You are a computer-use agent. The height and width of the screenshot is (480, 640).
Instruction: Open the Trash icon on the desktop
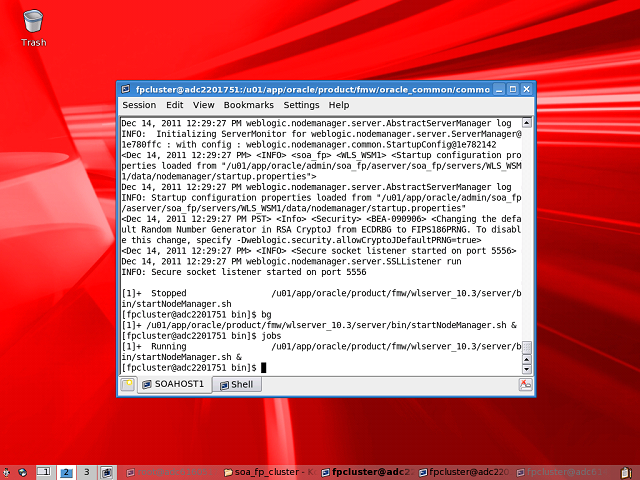[33, 28]
